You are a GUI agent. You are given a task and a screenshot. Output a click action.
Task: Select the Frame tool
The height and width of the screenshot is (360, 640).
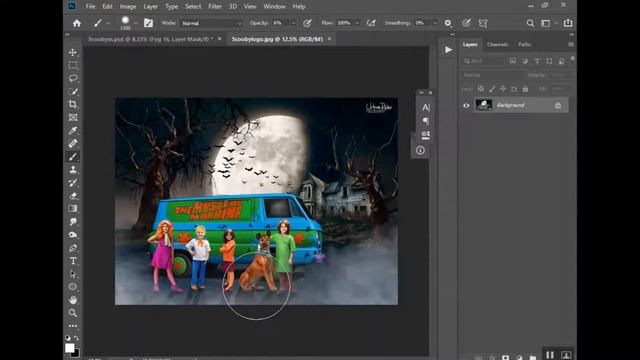point(73,118)
